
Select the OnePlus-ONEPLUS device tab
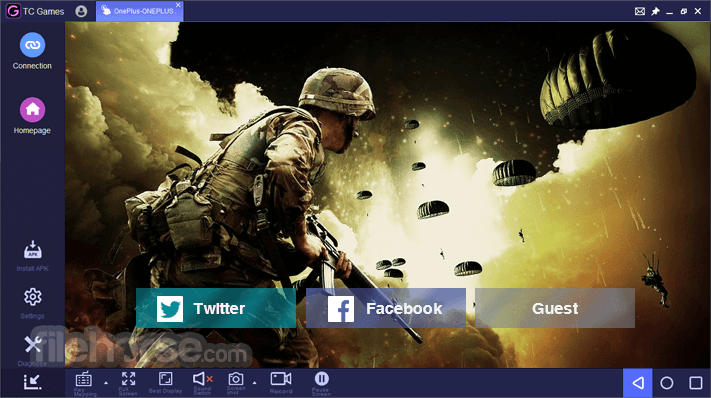(139, 11)
